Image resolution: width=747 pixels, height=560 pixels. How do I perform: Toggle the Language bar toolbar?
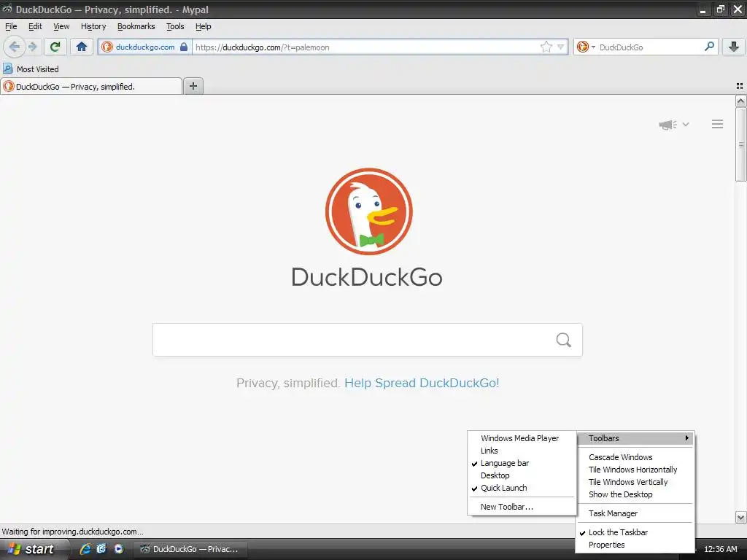coord(522,463)
